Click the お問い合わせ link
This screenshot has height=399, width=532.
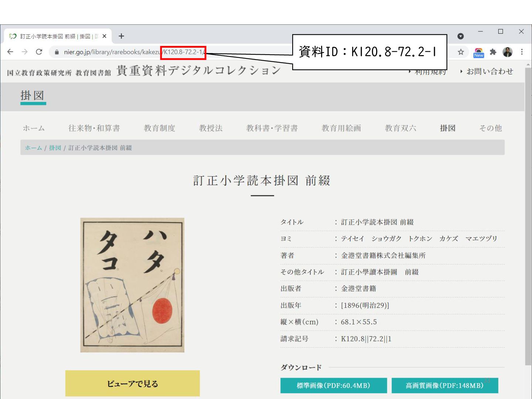coord(490,71)
